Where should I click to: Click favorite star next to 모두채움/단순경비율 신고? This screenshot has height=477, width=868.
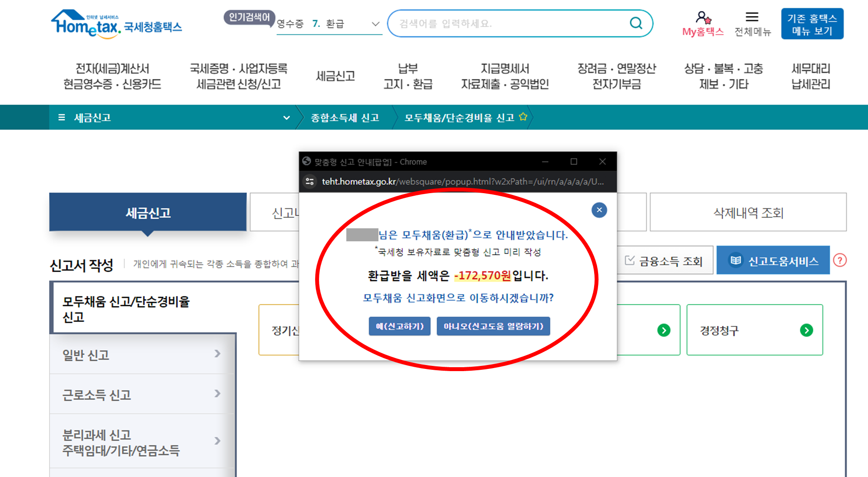pos(523,117)
